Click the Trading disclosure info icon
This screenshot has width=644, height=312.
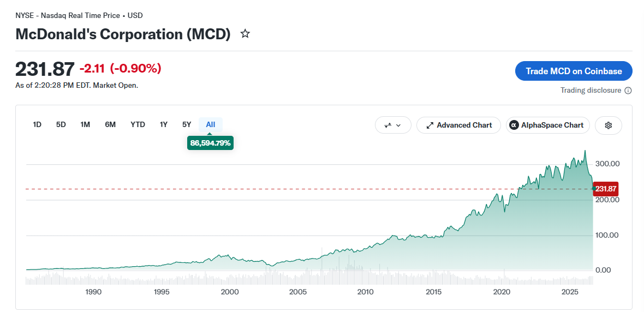(x=628, y=91)
